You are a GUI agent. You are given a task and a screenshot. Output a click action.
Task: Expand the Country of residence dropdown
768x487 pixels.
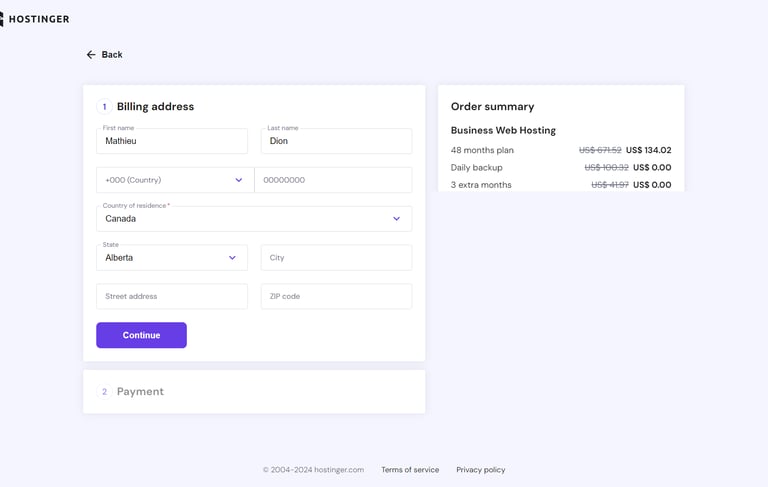(x=254, y=219)
